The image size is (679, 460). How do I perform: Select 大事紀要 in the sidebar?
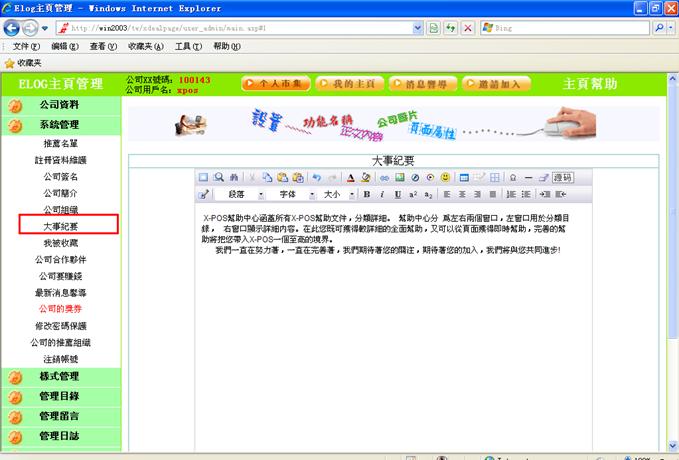click(60, 227)
